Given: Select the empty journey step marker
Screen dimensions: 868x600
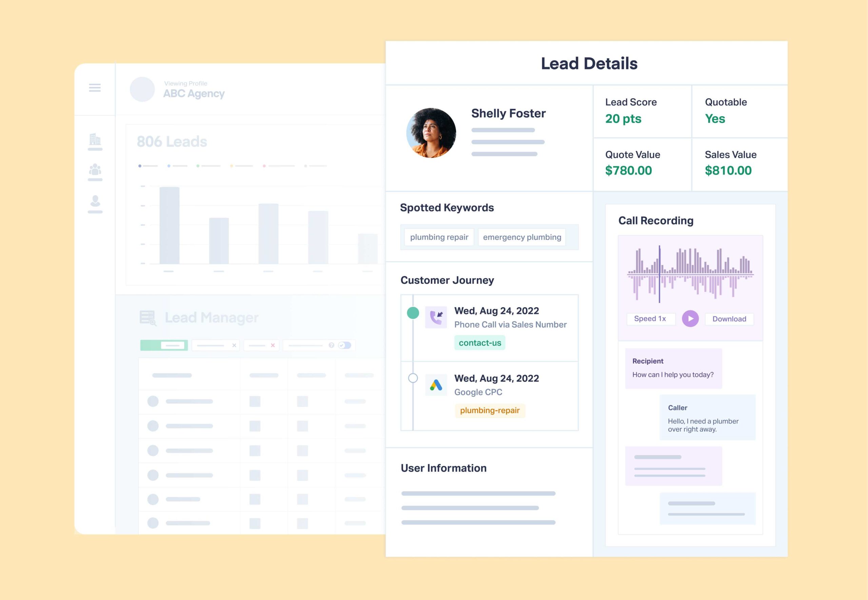Looking at the screenshot, I should 413,378.
